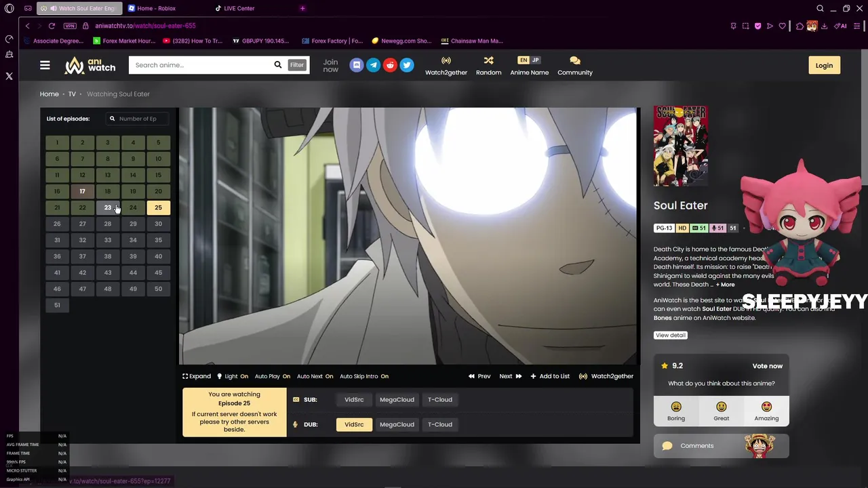The width and height of the screenshot is (868, 488).
Task: Expand the video player
Action: coord(197,376)
